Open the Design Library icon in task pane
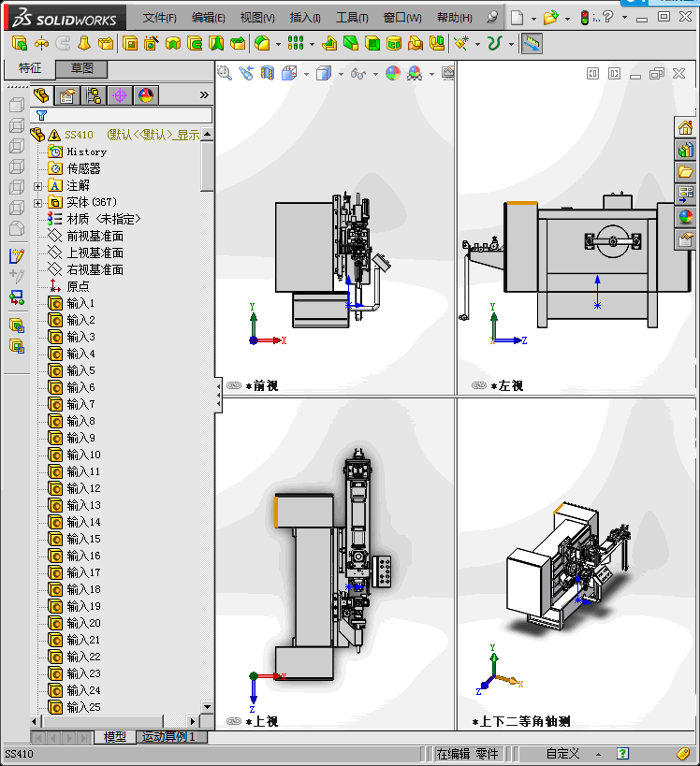The width and height of the screenshot is (700, 766). coord(685,151)
